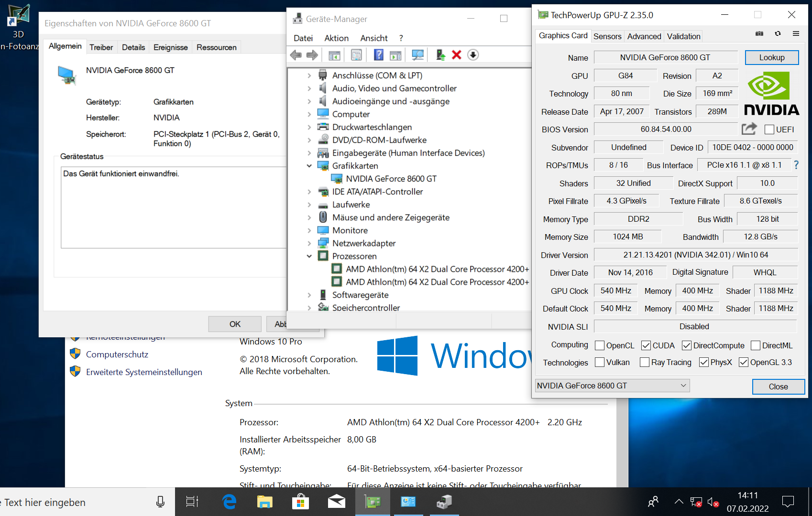Select the Ereignisse tab
Viewport: 812px width, 516px height.
[x=171, y=47]
